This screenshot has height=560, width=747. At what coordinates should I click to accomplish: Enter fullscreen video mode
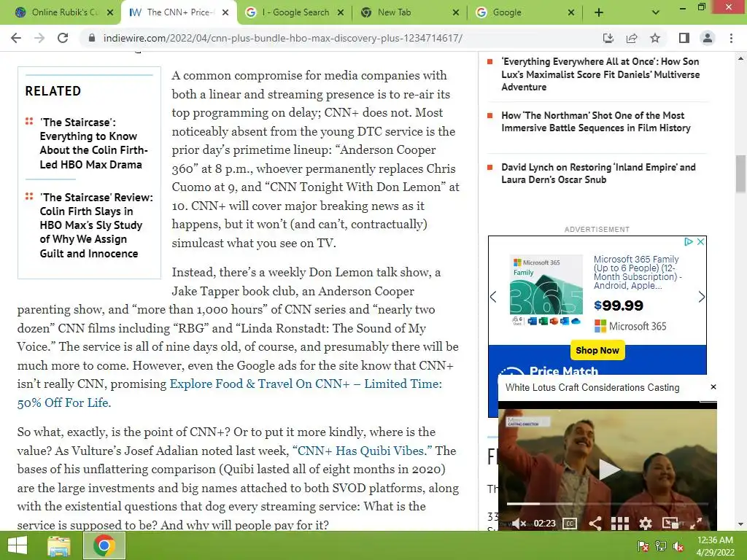[696, 524]
